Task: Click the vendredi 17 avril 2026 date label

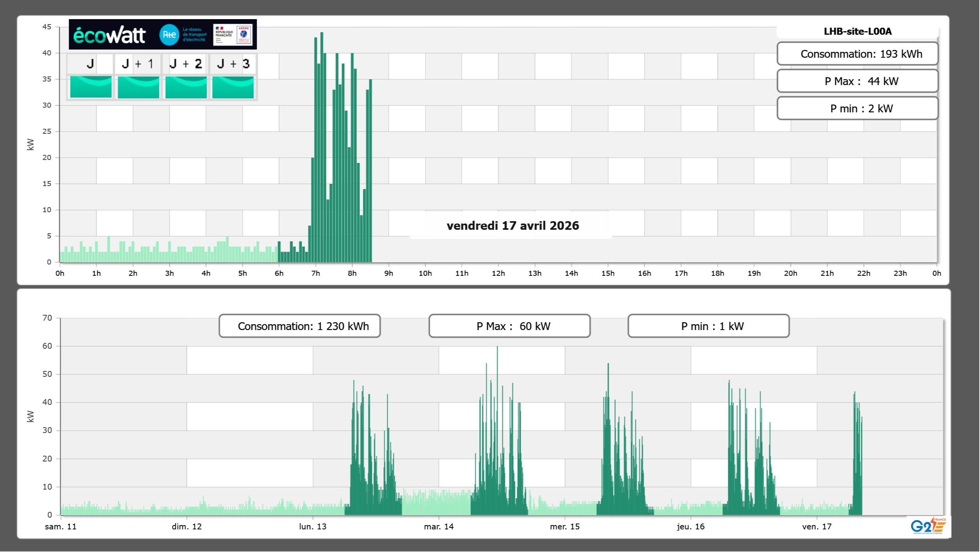Action: coord(512,226)
